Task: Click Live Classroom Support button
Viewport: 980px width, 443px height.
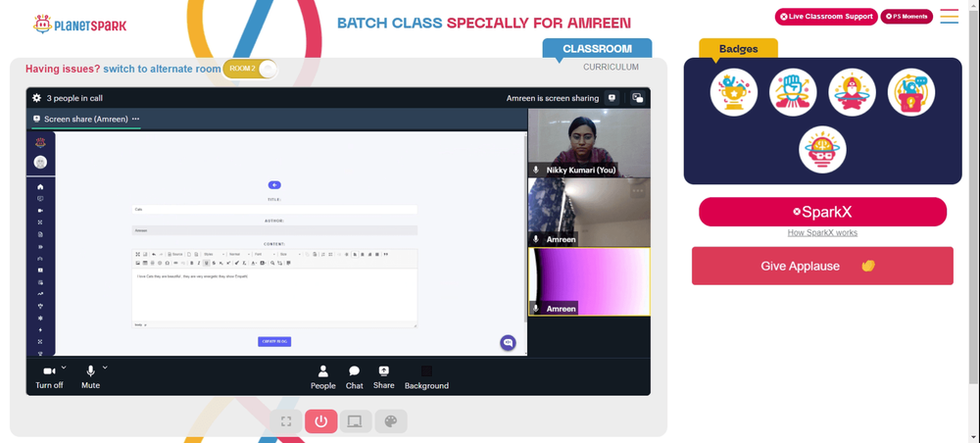Action: (x=826, y=17)
